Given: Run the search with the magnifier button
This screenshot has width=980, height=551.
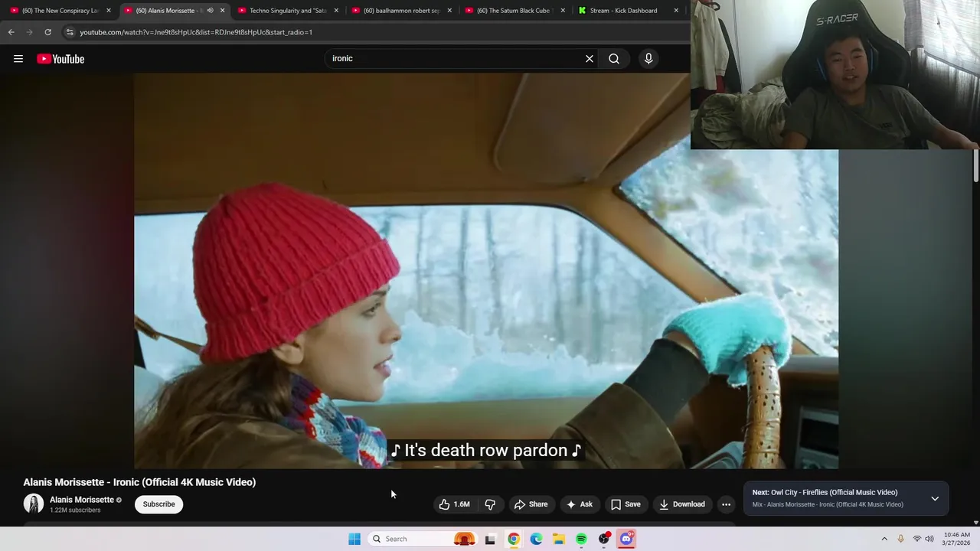Looking at the screenshot, I should (x=614, y=59).
